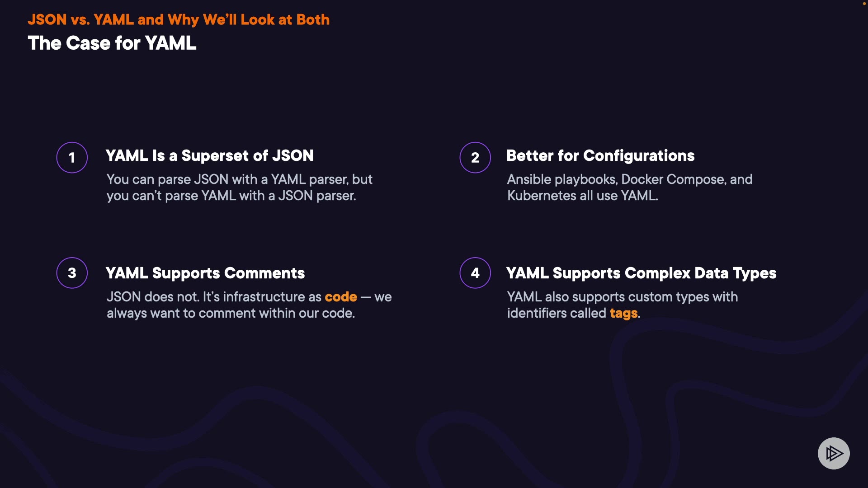Click the "always want to comment within our code" line

coord(231,313)
